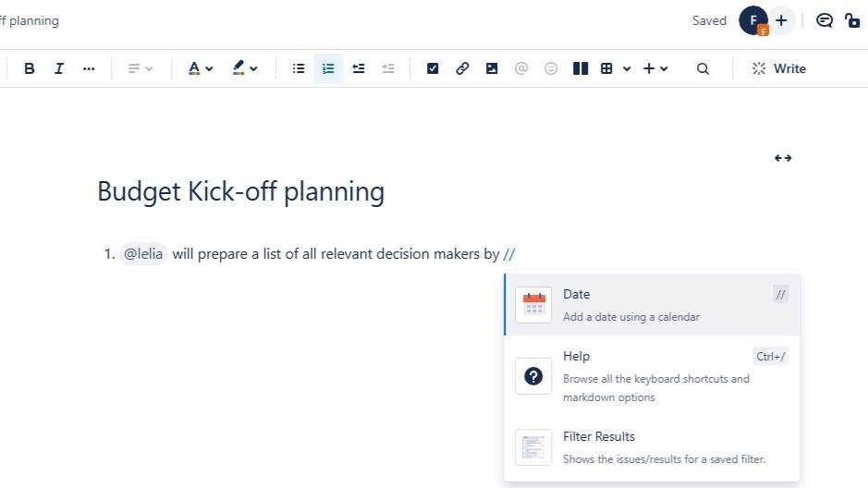
Task: Toggle bold formatting
Action: (x=30, y=68)
